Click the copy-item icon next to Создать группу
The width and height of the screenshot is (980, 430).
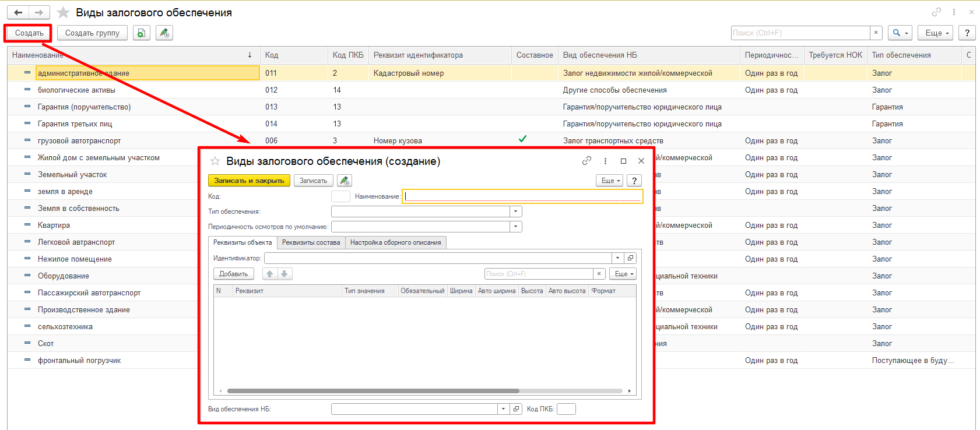click(141, 33)
